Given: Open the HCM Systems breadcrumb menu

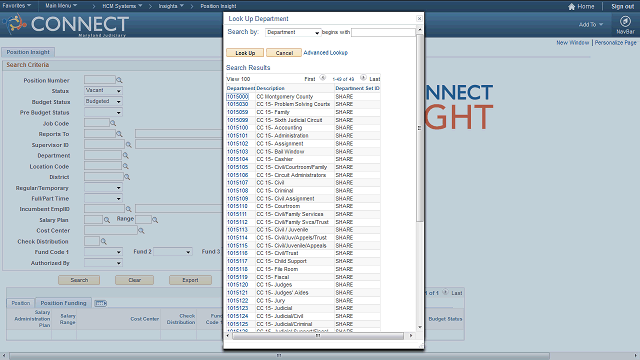Looking at the screenshot, I should 122,6.
